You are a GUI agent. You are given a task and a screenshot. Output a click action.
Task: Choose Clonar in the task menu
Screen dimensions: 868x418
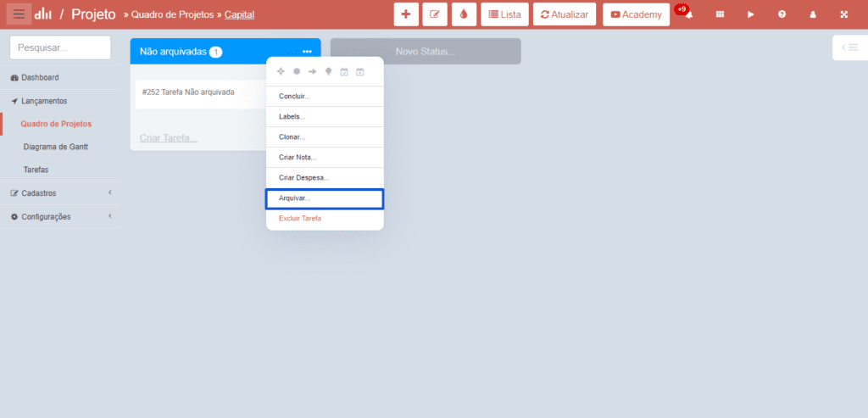pyautogui.click(x=325, y=137)
